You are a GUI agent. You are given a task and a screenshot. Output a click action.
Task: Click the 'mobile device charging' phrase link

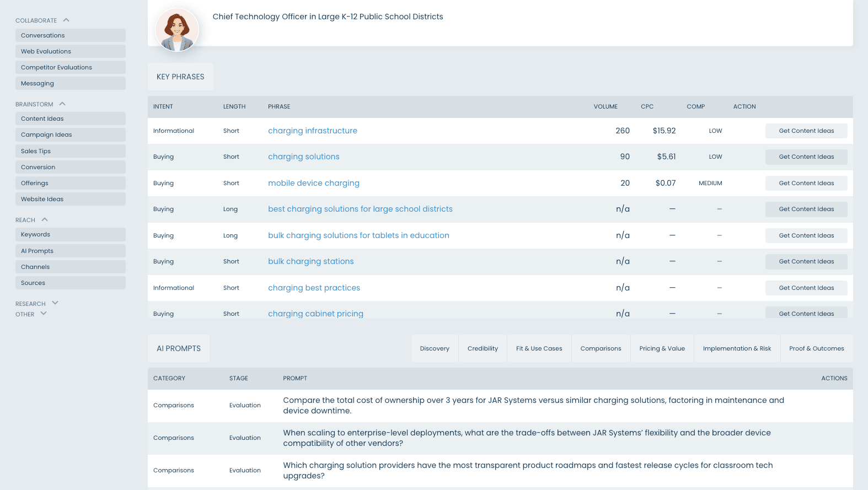coord(314,183)
